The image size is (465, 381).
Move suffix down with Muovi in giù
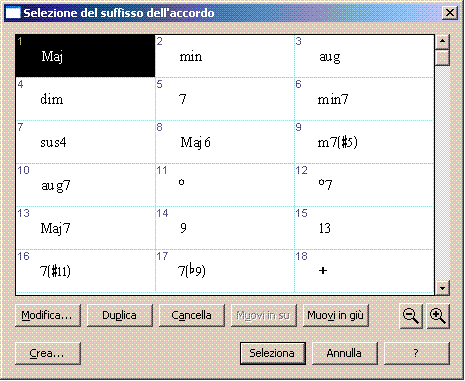pos(336,315)
